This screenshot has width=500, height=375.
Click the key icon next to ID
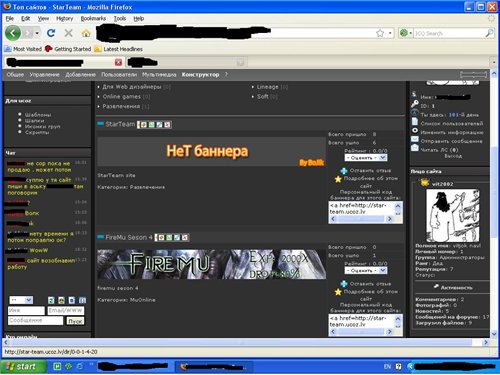tap(414, 104)
